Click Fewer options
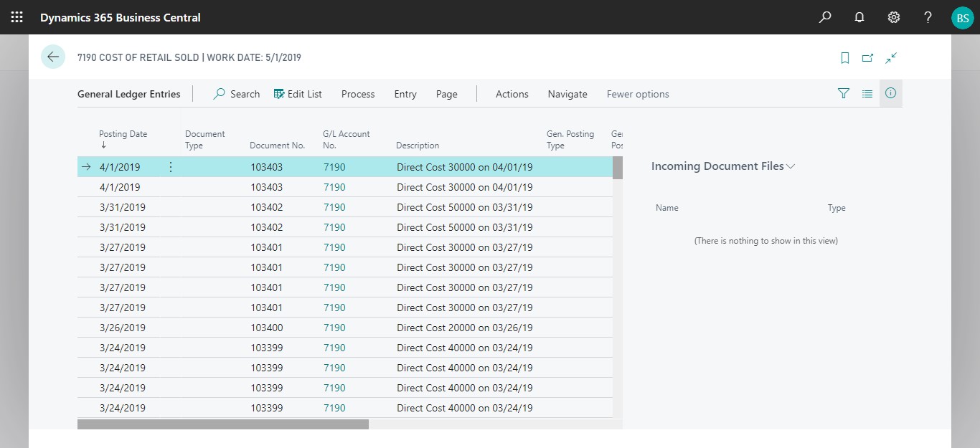This screenshot has height=448, width=980. click(638, 94)
